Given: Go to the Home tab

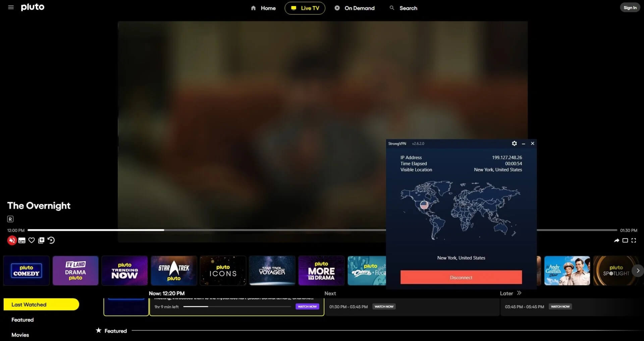Looking at the screenshot, I should tap(263, 8).
